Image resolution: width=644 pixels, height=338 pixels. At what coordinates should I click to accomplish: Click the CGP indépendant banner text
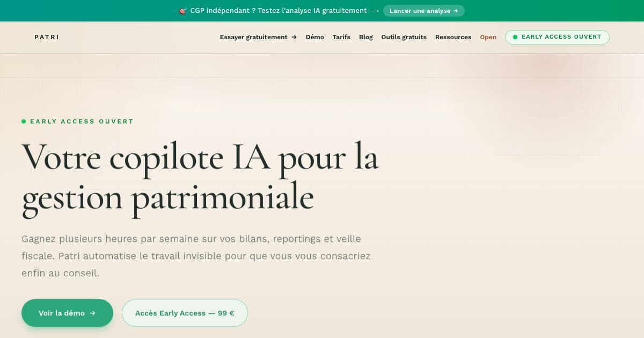[279, 11]
